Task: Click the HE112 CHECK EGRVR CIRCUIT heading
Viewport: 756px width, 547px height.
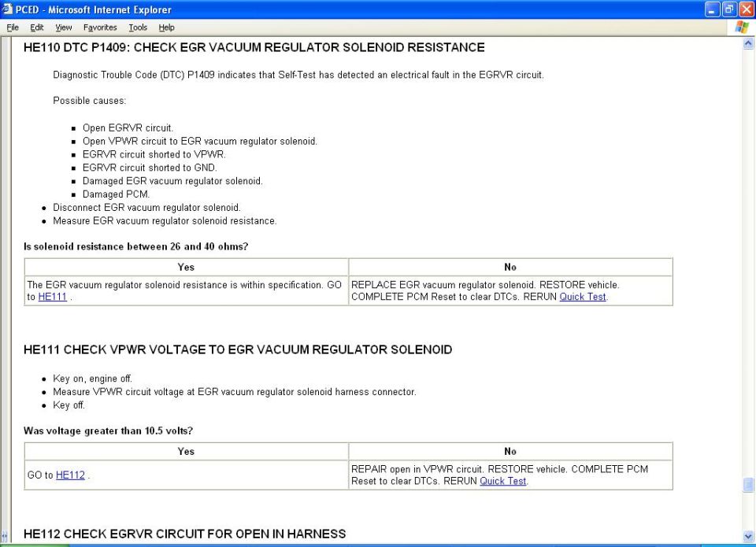Action: tap(184, 534)
